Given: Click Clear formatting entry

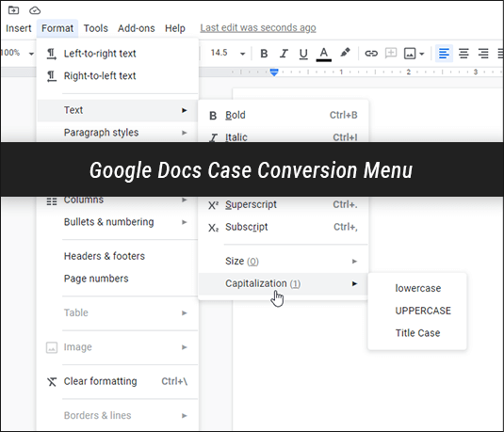Looking at the screenshot, I should pos(118,381).
